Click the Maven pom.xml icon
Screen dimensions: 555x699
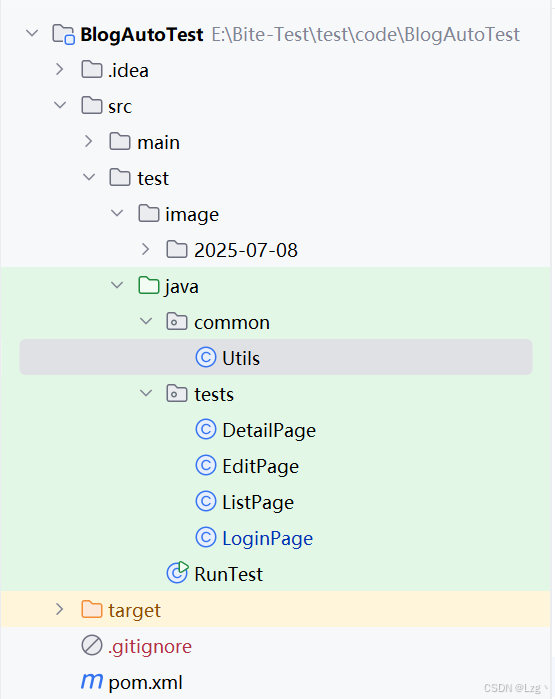click(92, 681)
